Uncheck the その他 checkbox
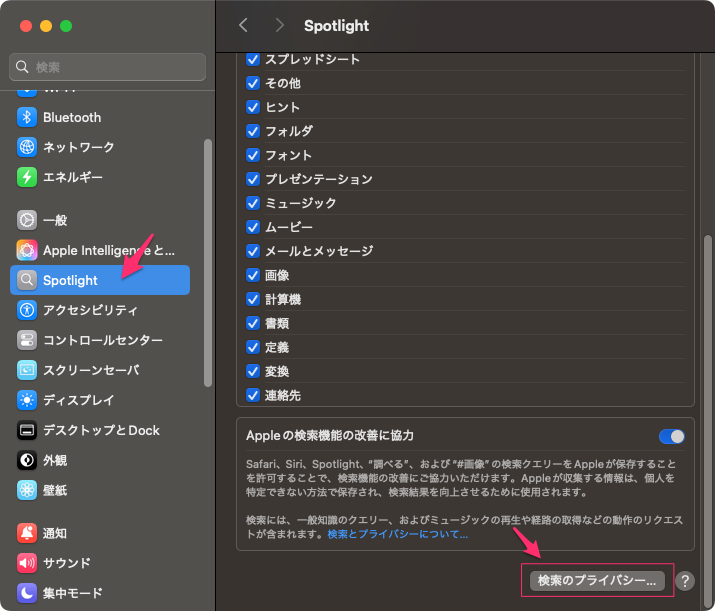The image size is (715, 611). click(x=253, y=83)
